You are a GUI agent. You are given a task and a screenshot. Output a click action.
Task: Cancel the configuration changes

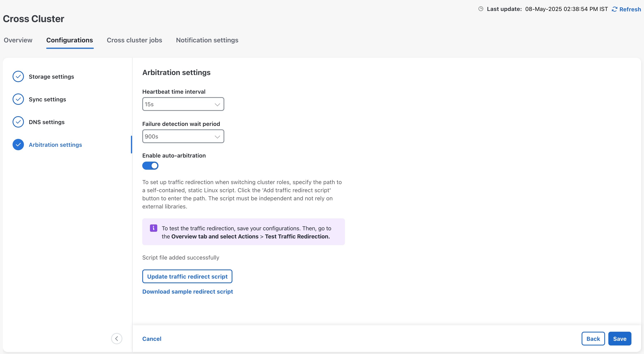pos(152,339)
